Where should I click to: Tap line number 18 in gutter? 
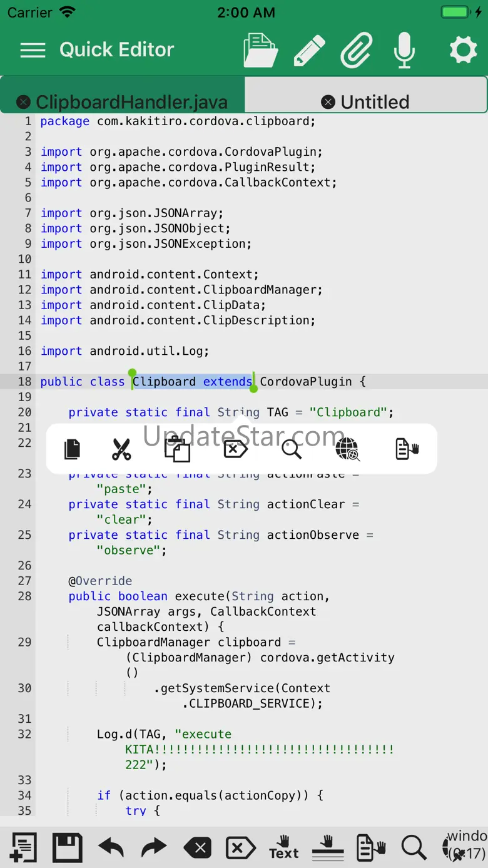[24, 382]
